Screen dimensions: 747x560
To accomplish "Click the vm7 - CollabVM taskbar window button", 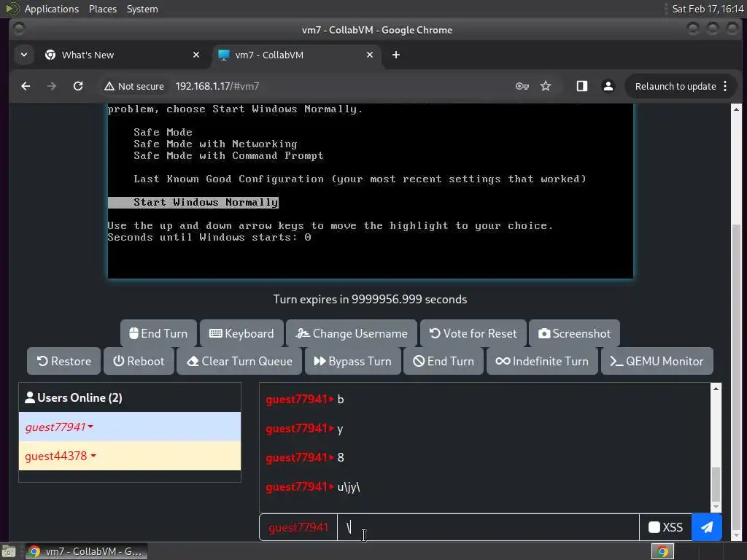I will (x=86, y=551).
